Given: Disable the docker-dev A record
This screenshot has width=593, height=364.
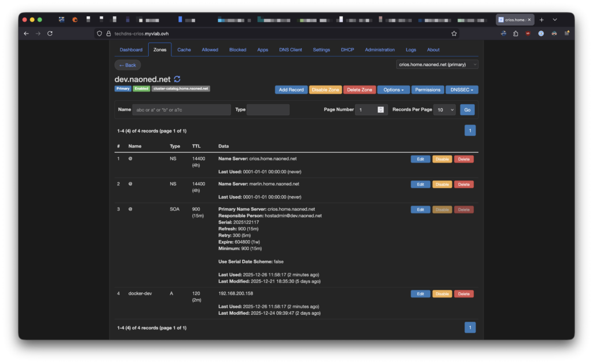Looking at the screenshot, I should [x=442, y=294].
